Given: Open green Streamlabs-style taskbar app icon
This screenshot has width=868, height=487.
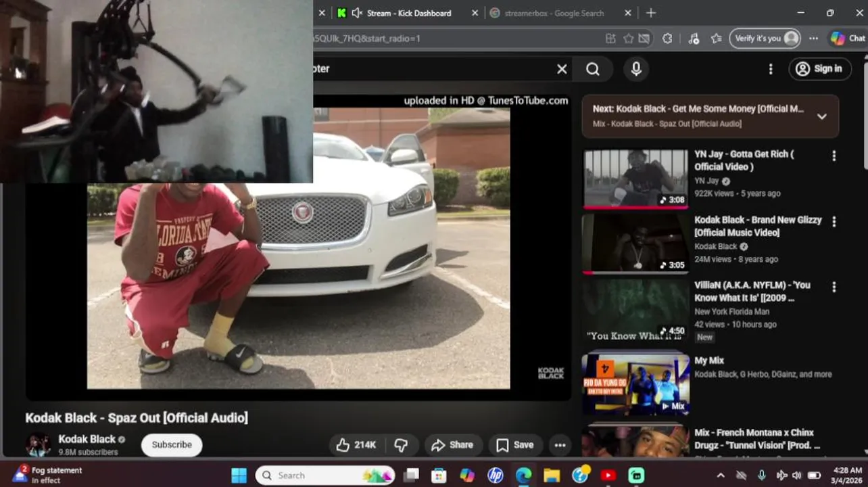Looking at the screenshot, I should (x=636, y=476).
